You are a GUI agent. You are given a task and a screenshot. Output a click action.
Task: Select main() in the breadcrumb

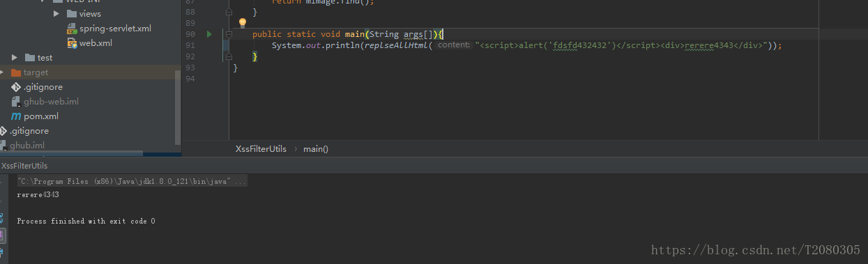(315, 148)
